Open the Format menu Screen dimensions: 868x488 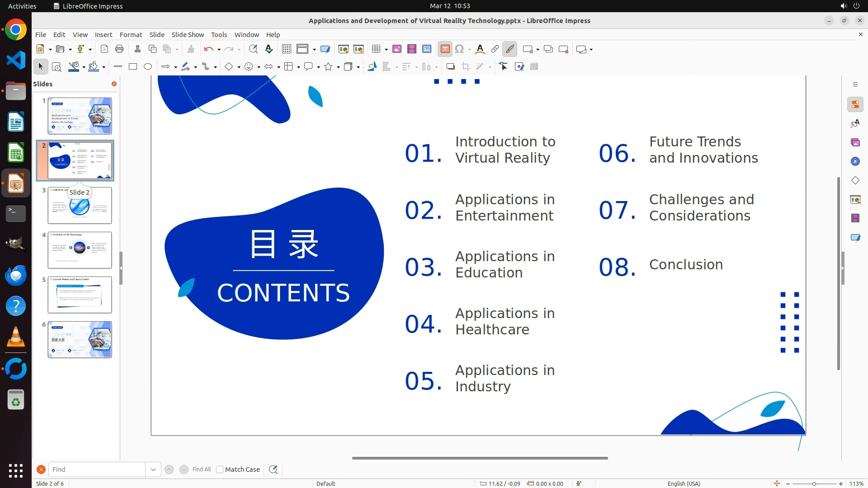pos(131,35)
